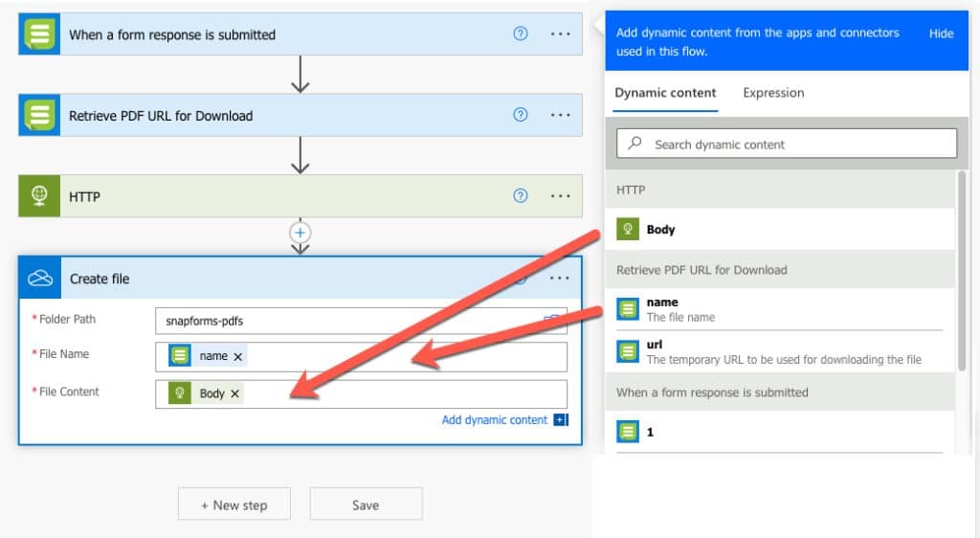Viewport: 980px width, 538px height.
Task: Remove the name token from File Name
Action: 238,356
